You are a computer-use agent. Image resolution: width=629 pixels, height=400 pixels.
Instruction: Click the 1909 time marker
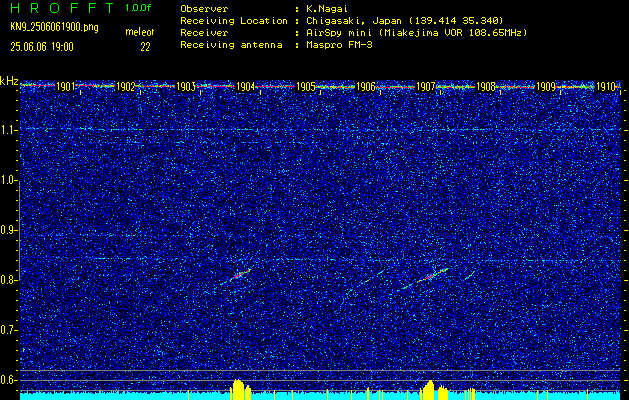tap(546, 87)
